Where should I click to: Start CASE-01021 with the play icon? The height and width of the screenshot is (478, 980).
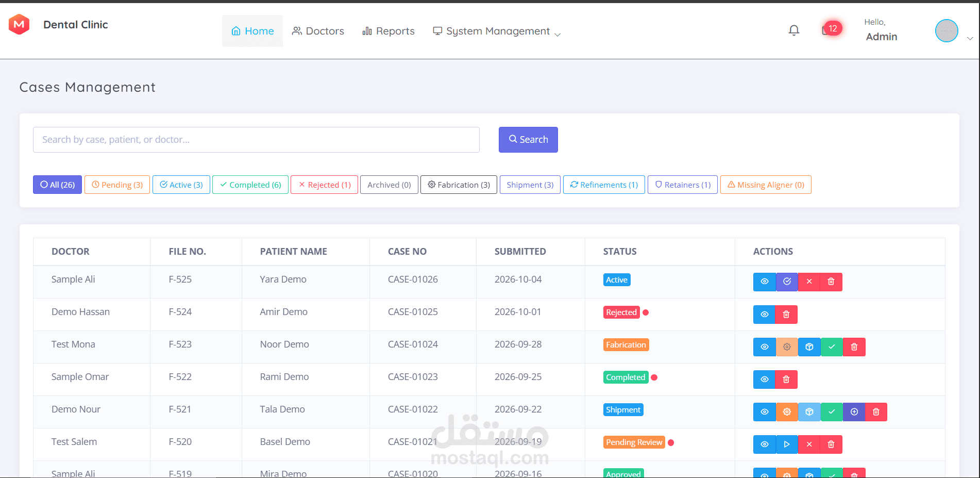(x=787, y=444)
